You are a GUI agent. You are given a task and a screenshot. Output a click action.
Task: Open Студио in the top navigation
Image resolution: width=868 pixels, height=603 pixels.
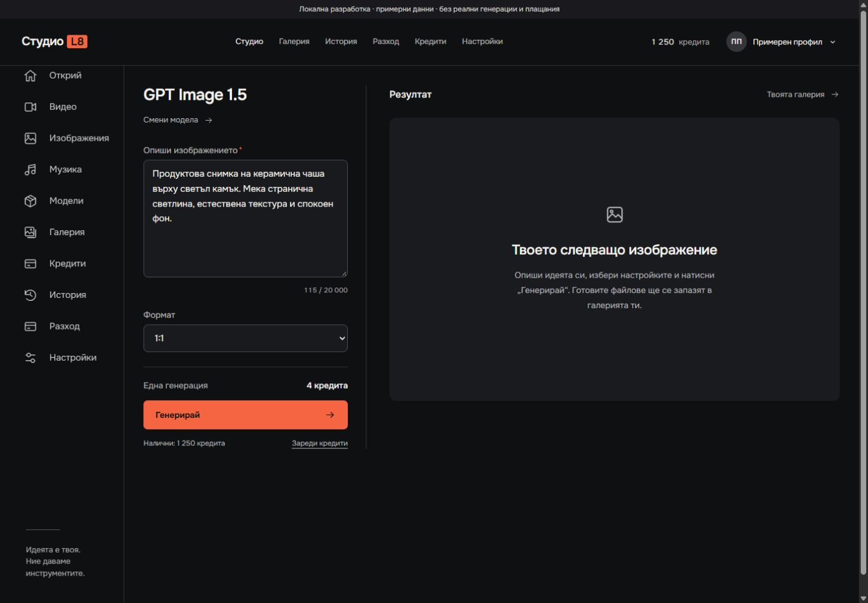pyautogui.click(x=249, y=41)
